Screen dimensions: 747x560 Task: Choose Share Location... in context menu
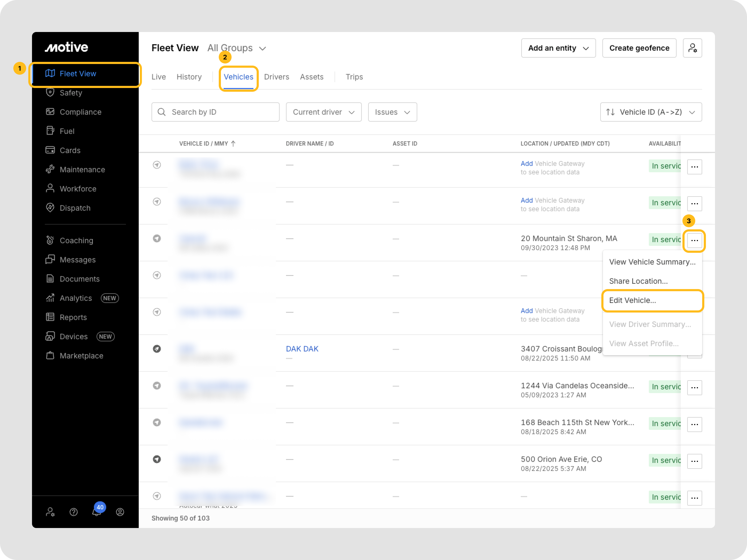coord(638,281)
